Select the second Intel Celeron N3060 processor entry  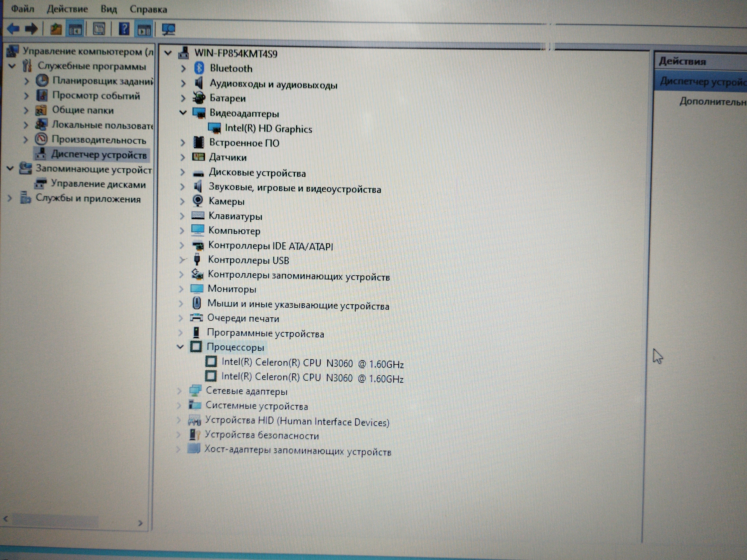point(312,377)
